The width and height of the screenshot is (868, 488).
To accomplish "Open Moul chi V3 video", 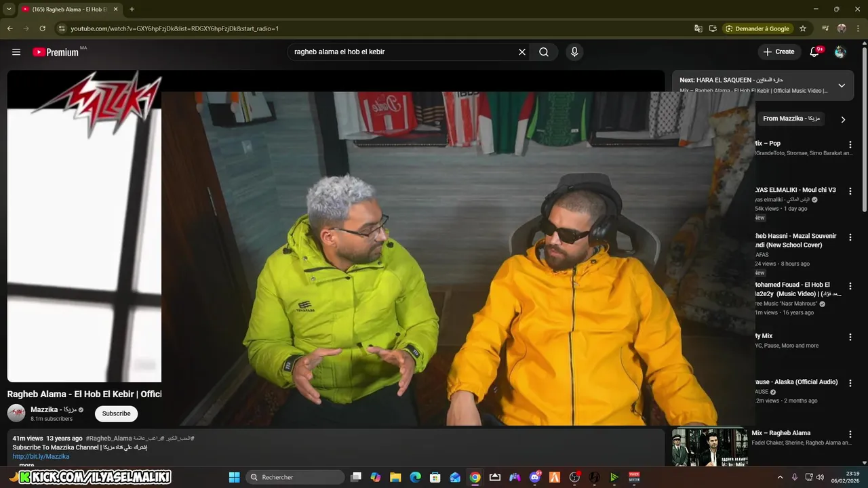I will 795,190.
